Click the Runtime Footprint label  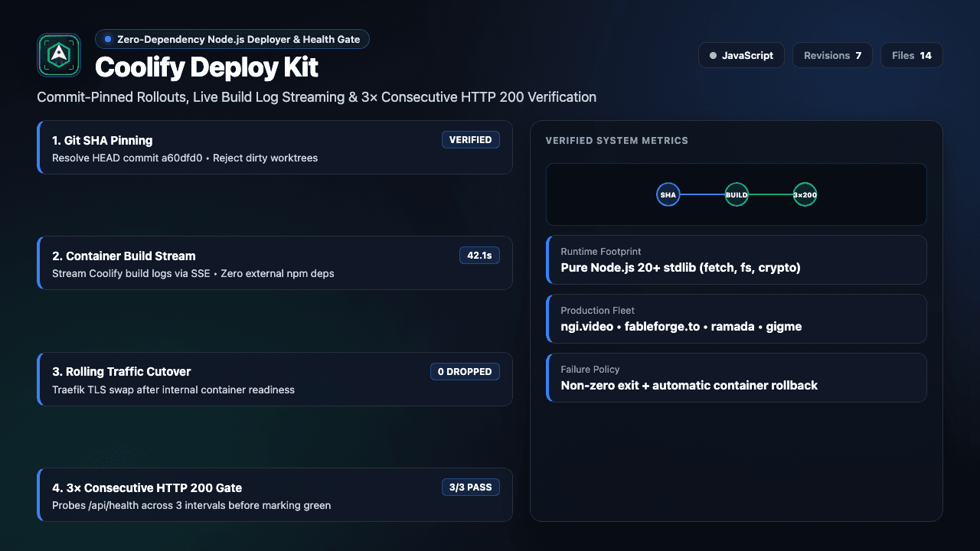(601, 251)
